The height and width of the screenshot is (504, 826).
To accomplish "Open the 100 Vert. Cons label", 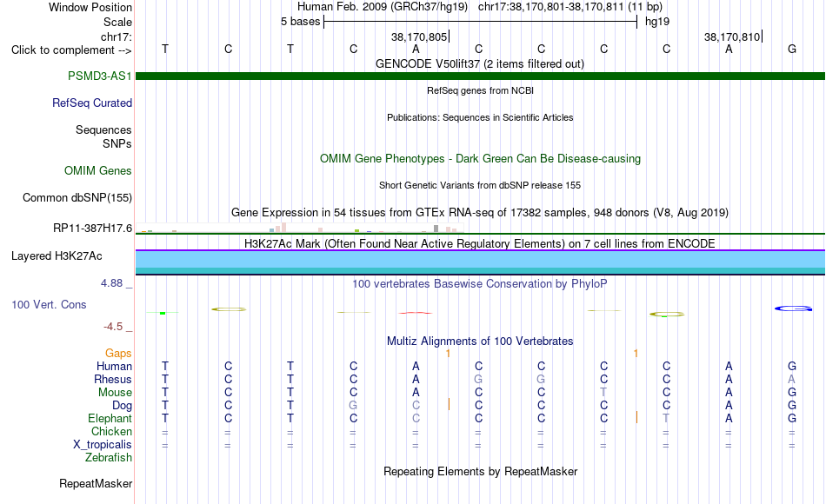I will [x=49, y=304].
